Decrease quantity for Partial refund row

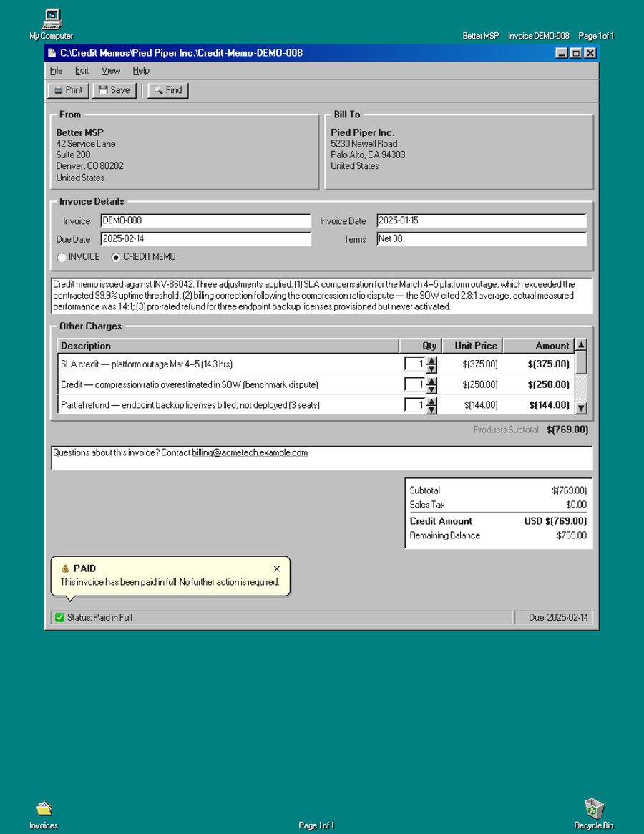pyautogui.click(x=431, y=409)
